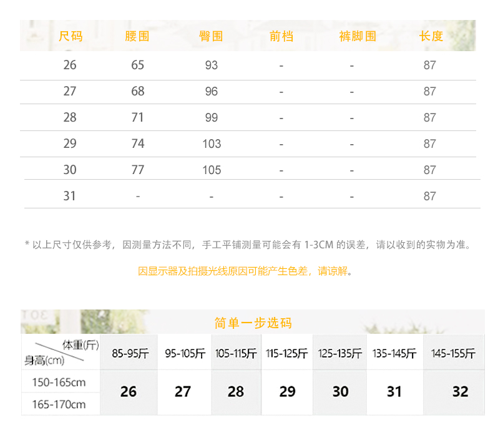
Task: Click the 简单一步选码 heading
Action: (253, 323)
